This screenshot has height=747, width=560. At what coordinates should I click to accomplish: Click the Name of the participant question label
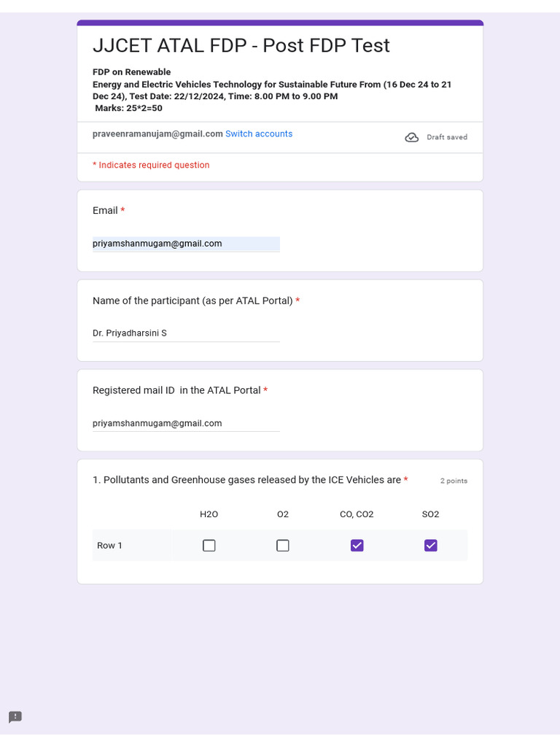[192, 301]
